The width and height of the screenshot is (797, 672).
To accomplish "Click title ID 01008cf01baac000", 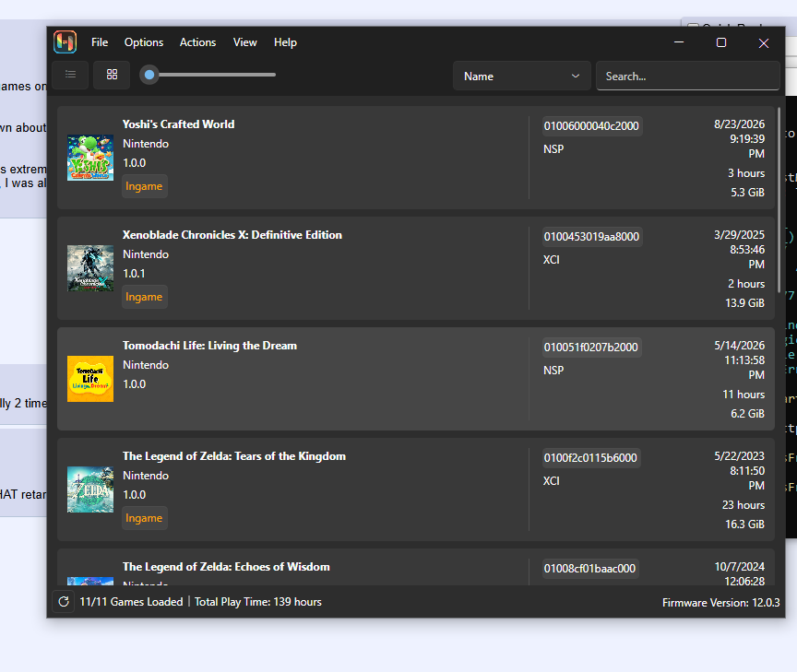I will point(590,569).
